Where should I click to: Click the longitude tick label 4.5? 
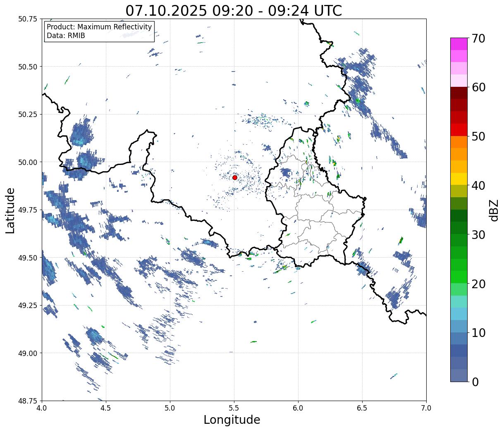click(x=106, y=408)
